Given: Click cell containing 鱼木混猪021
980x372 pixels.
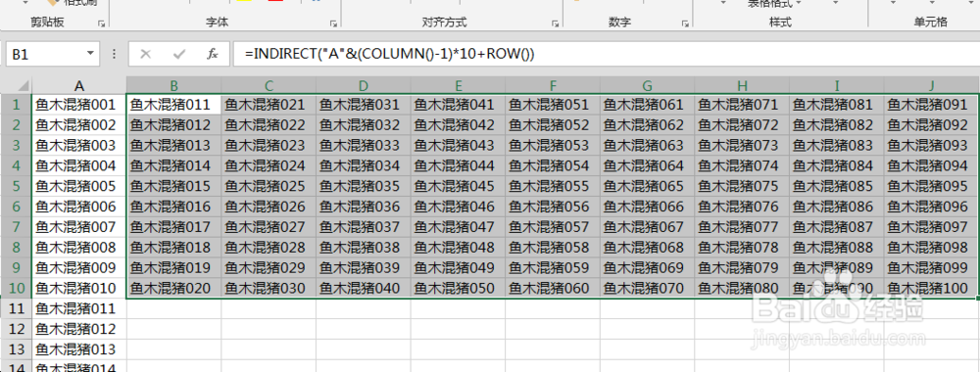Looking at the screenshot, I should coord(269,104).
